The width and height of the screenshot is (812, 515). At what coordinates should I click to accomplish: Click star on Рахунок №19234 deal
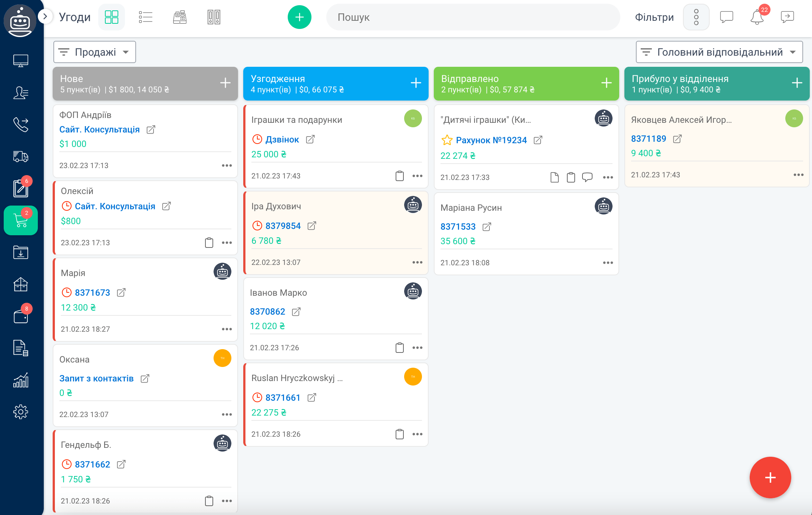(447, 140)
